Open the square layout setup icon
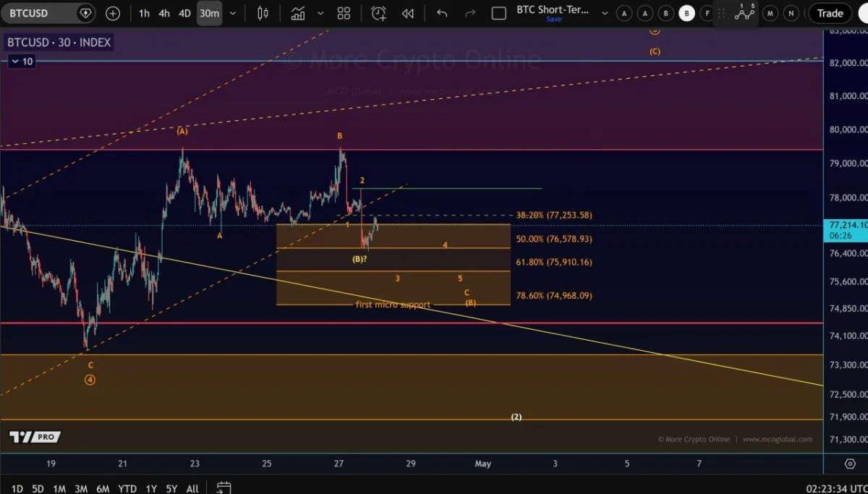Viewport: 868px width, 494px height. click(498, 13)
